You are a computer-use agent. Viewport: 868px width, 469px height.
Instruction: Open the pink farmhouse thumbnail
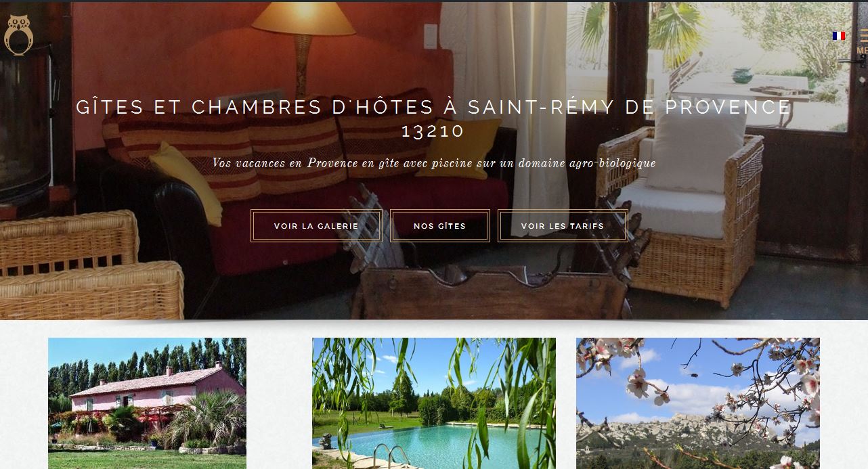[147, 403]
